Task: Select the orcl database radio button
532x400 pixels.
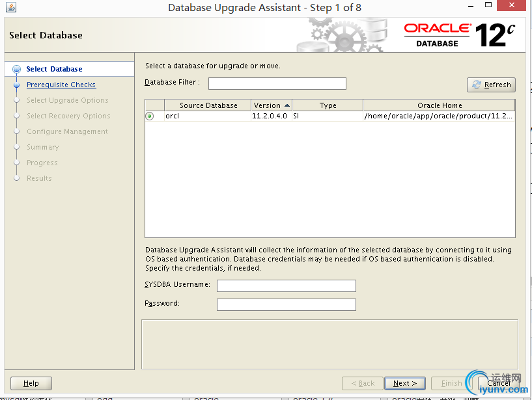Action: (x=150, y=116)
